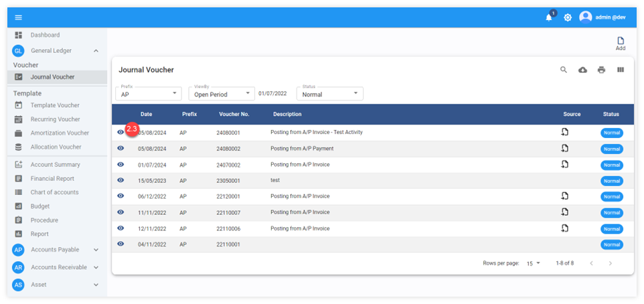Viewport: 644px width, 304px height.
Task: Open the Status filter dropdown
Action: pyautogui.click(x=330, y=94)
